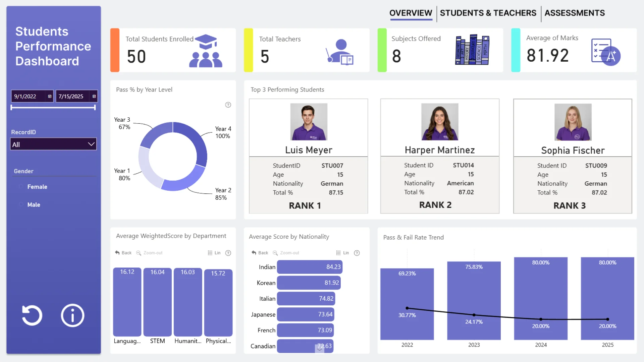The height and width of the screenshot is (362, 644).
Task: Click scroll-down chevron in Nationality chart
Action: click(x=320, y=349)
